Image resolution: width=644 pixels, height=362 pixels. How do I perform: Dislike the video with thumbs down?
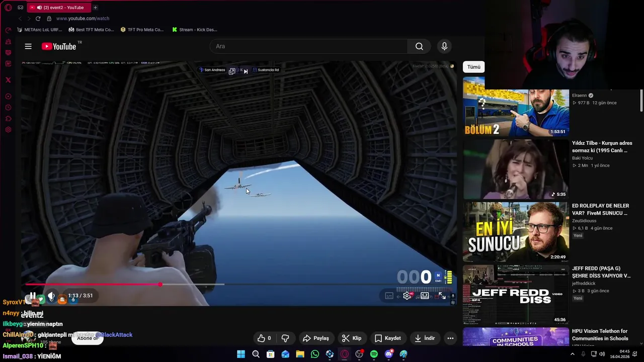click(x=285, y=338)
